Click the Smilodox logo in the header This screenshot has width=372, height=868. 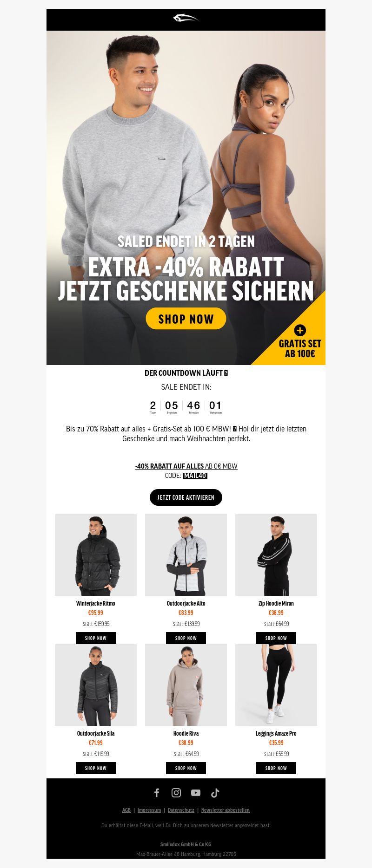pyautogui.click(x=186, y=18)
